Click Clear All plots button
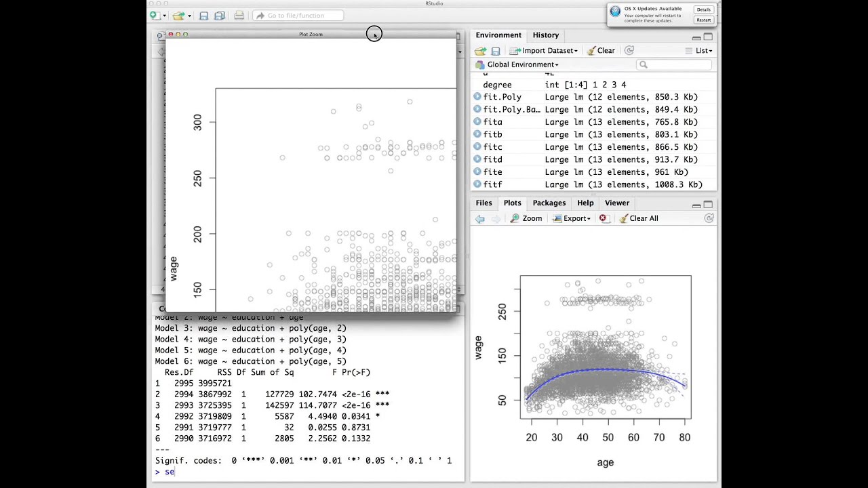This screenshot has width=868, height=488. click(638, 218)
